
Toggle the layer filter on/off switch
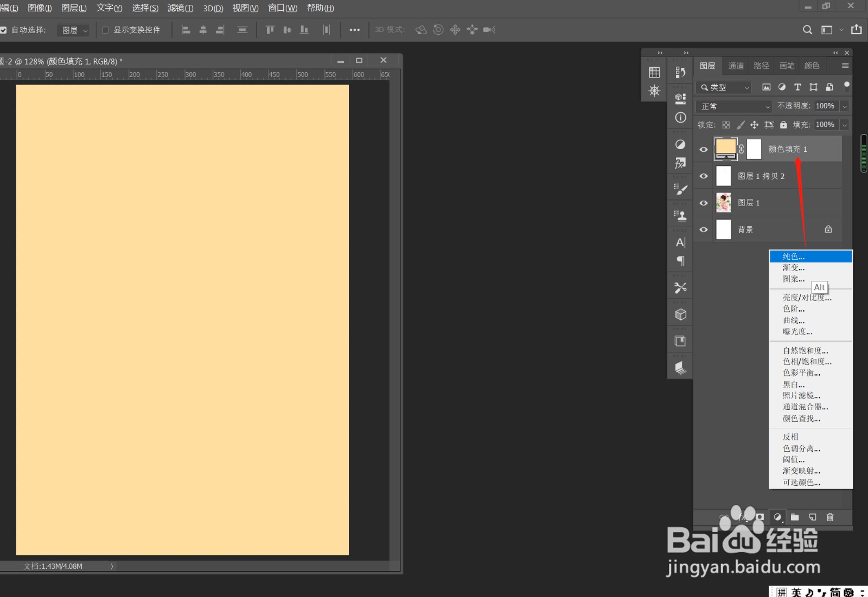point(847,86)
